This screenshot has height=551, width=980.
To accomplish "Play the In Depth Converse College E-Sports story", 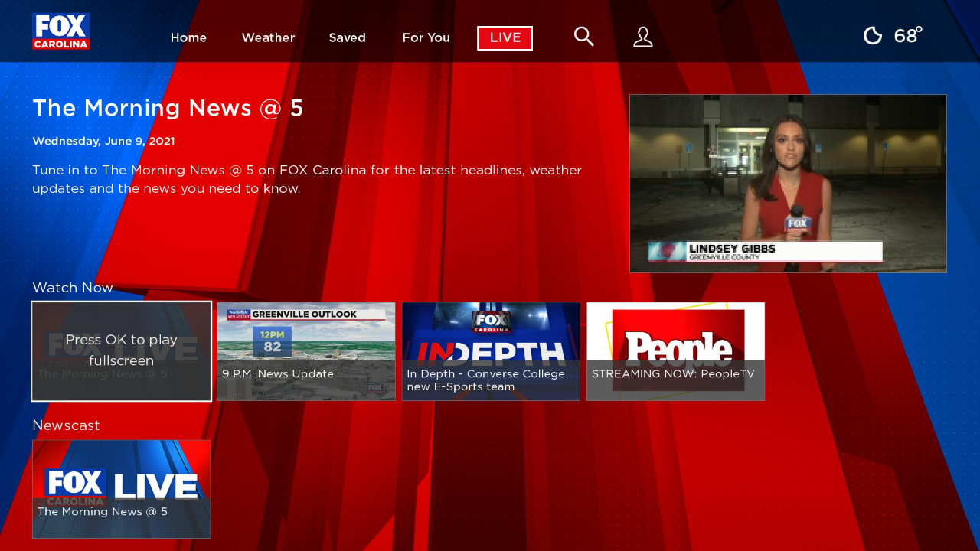I will [491, 350].
